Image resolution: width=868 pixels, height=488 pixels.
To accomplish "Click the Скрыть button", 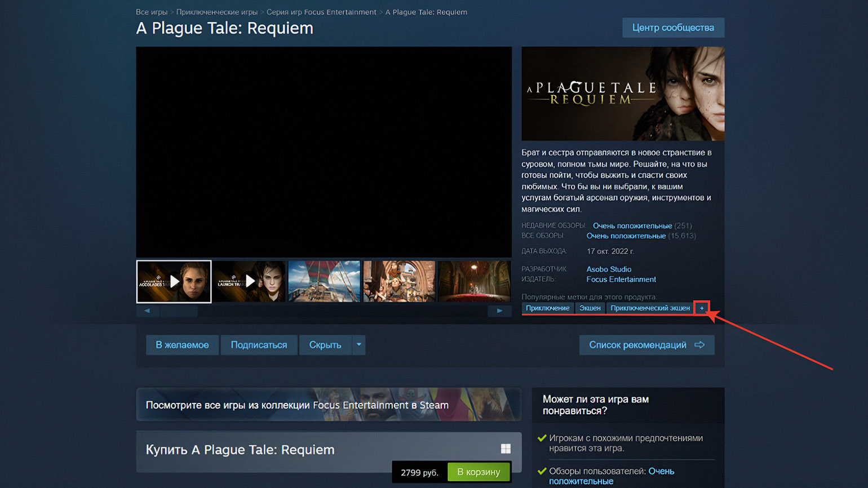I will [325, 345].
